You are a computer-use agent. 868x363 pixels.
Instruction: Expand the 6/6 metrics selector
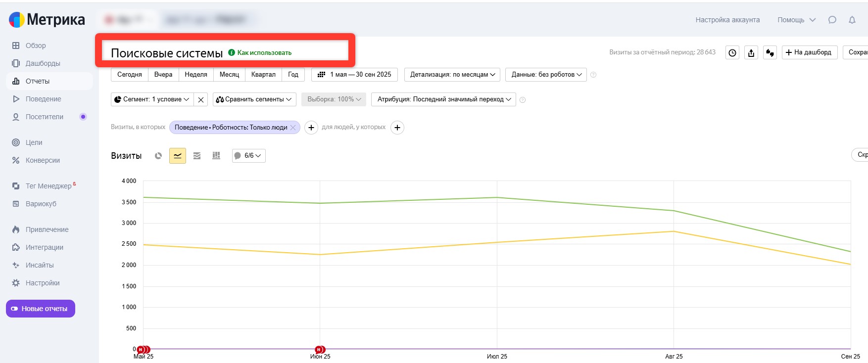(249, 156)
